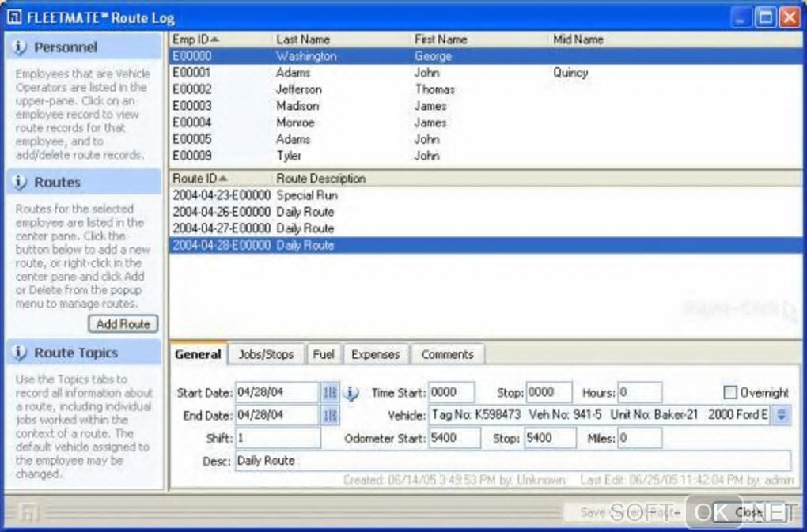Click the Shift input field
Image resolution: width=807 pixels, height=532 pixels.
[278, 439]
